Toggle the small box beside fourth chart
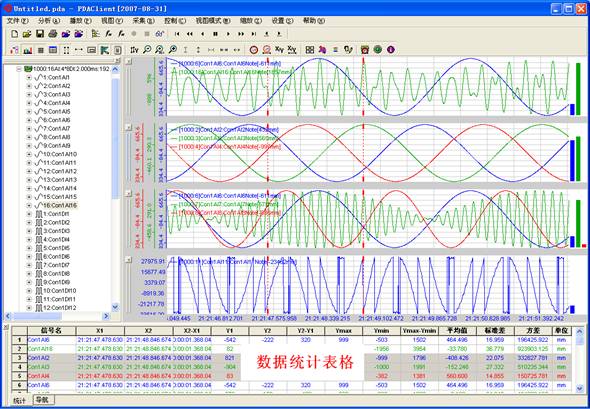This screenshot has width=590, height=409. [x=128, y=259]
